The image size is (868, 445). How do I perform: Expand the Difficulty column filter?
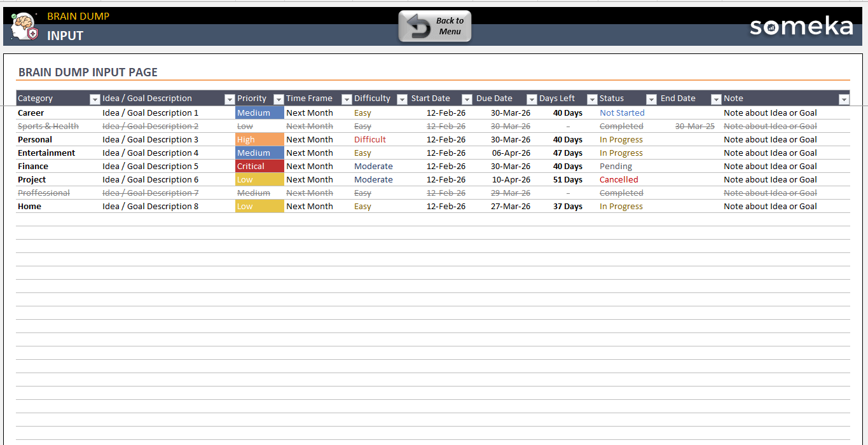coord(402,99)
